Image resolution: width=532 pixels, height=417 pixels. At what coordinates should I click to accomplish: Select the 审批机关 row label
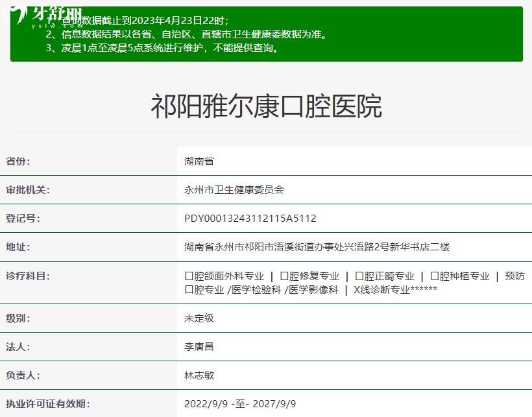point(28,190)
